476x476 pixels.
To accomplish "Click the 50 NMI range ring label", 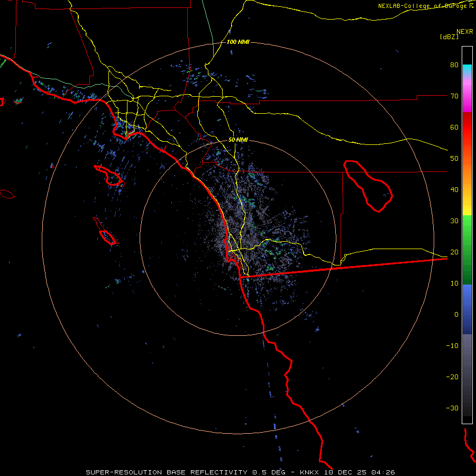I will pos(238,140).
